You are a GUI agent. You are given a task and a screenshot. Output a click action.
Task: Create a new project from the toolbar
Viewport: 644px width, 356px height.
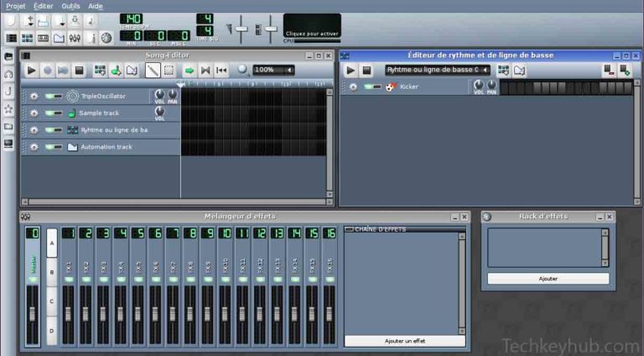[x=11, y=21]
